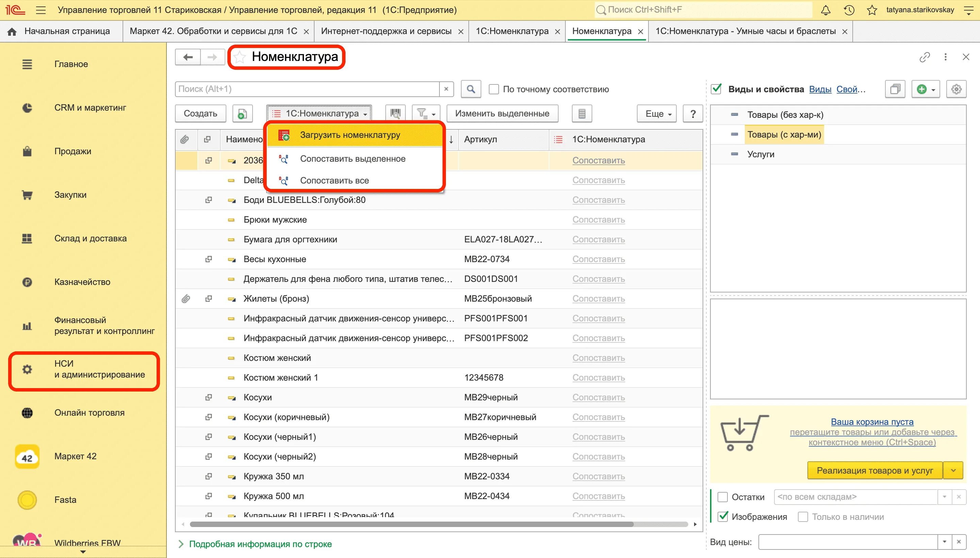
Task: Open Онлайн торговля section
Action: [x=89, y=413]
